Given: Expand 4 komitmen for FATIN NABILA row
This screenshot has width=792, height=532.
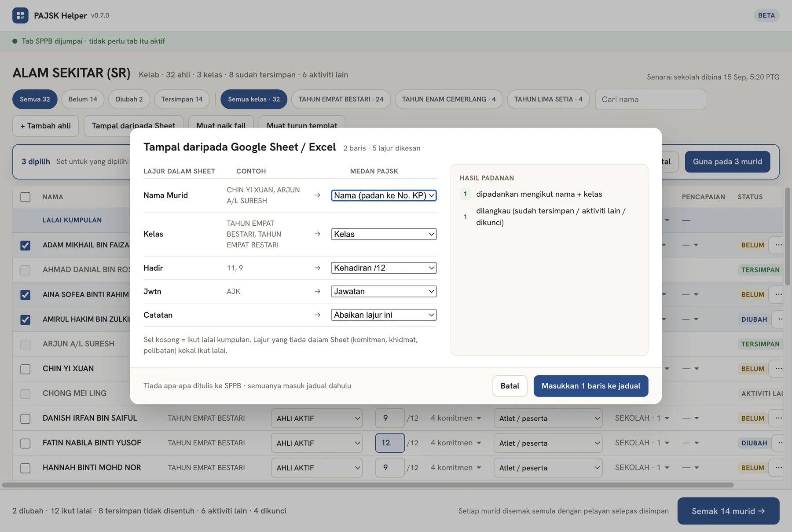Looking at the screenshot, I should 456,443.
